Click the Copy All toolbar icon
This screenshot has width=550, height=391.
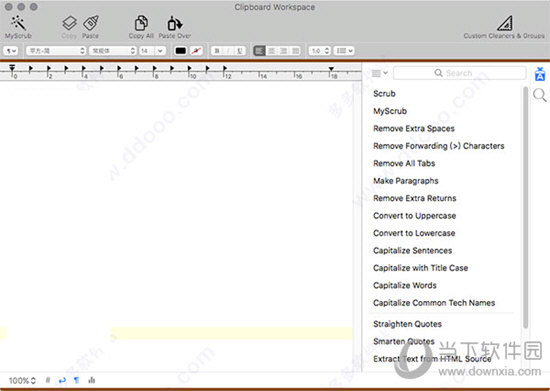coord(141,23)
